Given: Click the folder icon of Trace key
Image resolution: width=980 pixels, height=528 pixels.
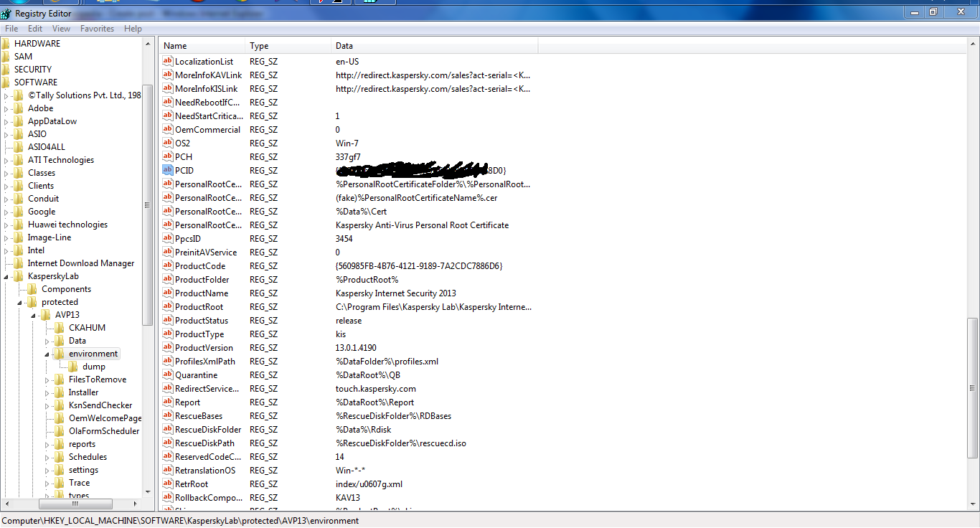Looking at the screenshot, I should [60, 482].
